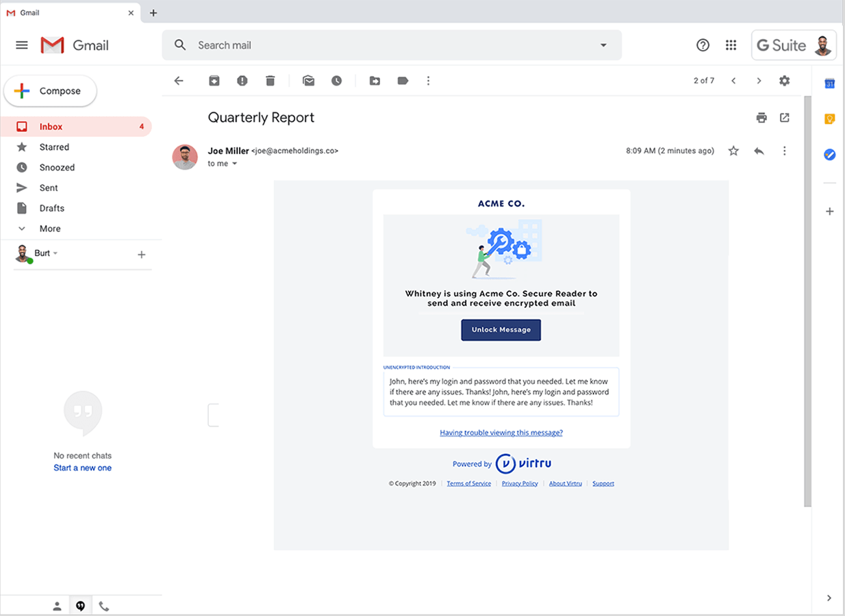The width and height of the screenshot is (845, 616).
Task: Open Gmail settings gear
Action: [785, 81]
